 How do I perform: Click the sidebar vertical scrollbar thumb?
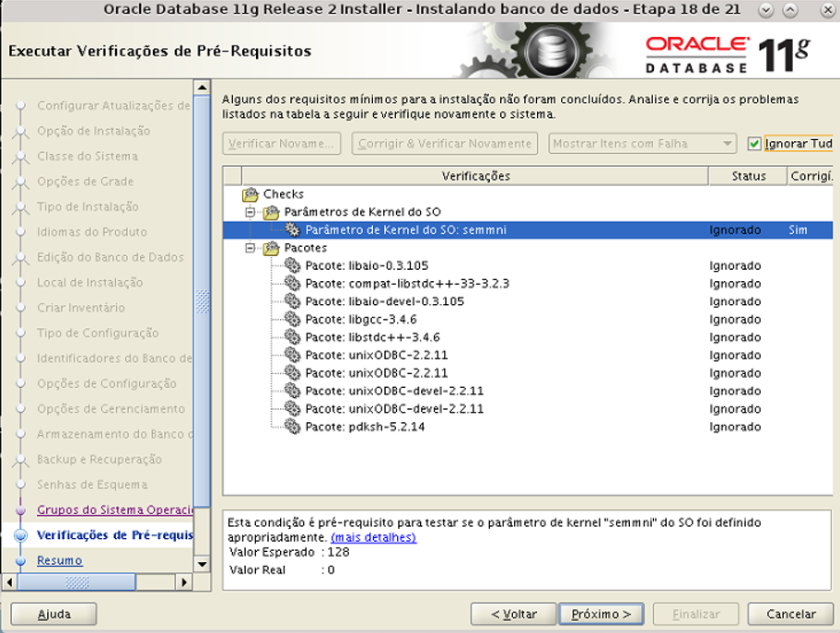pyautogui.click(x=202, y=300)
